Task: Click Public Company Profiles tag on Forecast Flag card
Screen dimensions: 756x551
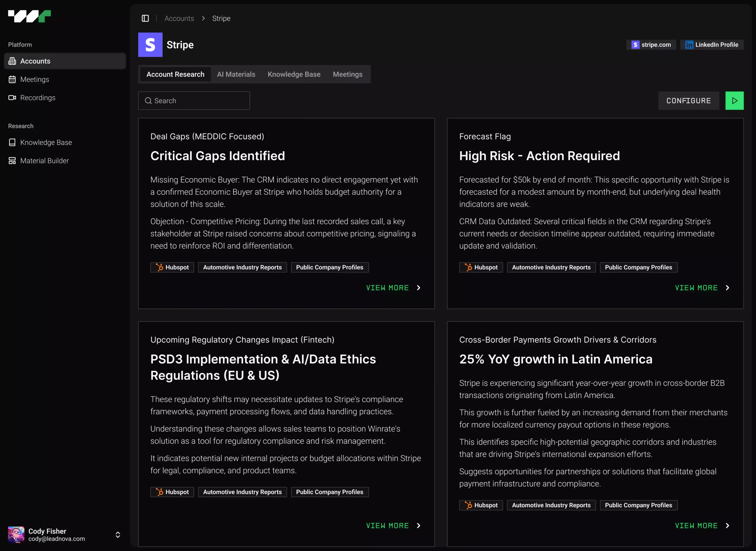Action: [x=639, y=267]
